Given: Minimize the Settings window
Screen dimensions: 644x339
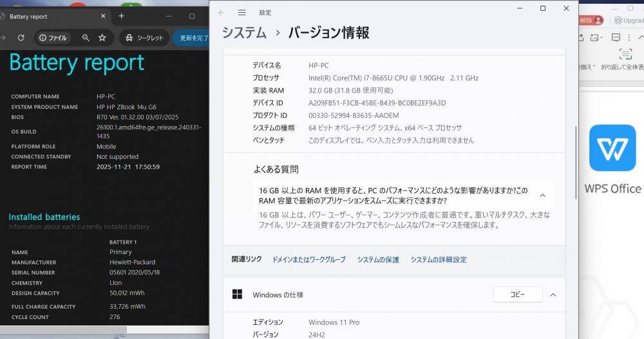Looking at the screenshot, I should pyautogui.click(x=520, y=8).
